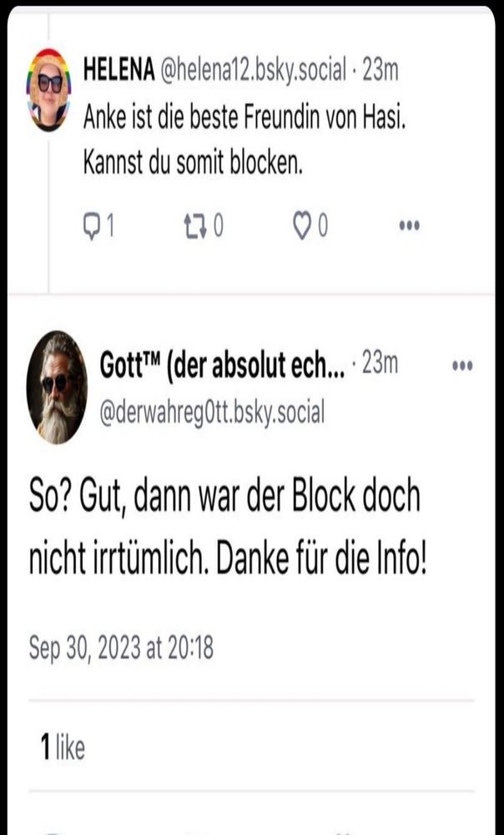
Task: Repost HELENA's post using the repost icon
Action: [x=196, y=227]
